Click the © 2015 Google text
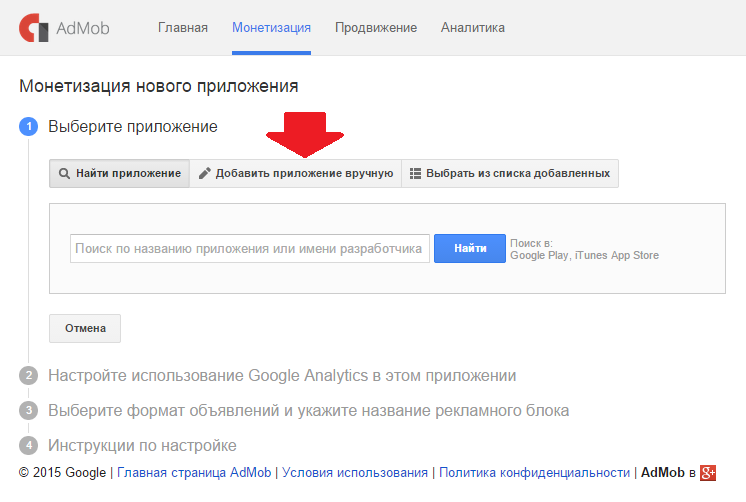Image resolution: width=746 pixels, height=502 pixels. pyautogui.click(x=62, y=472)
